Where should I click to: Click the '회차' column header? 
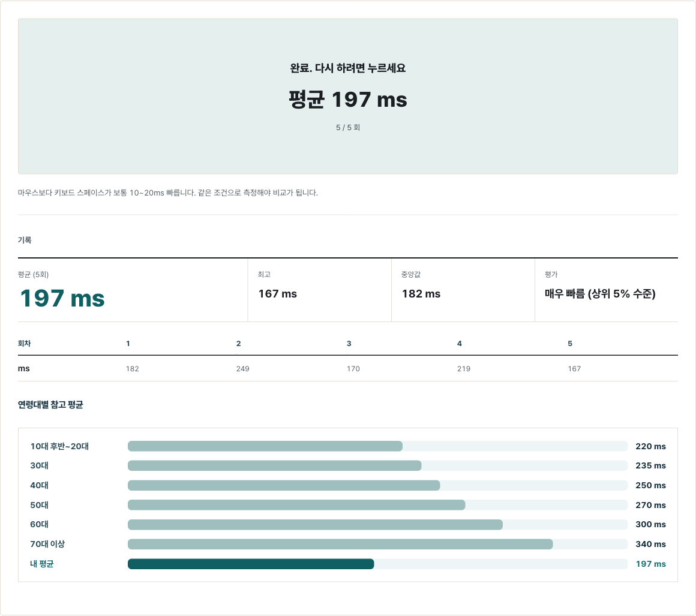tap(25, 344)
